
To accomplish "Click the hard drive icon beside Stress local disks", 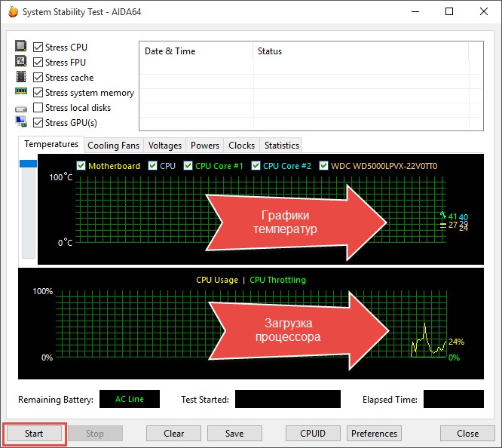I will pos(21,109).
